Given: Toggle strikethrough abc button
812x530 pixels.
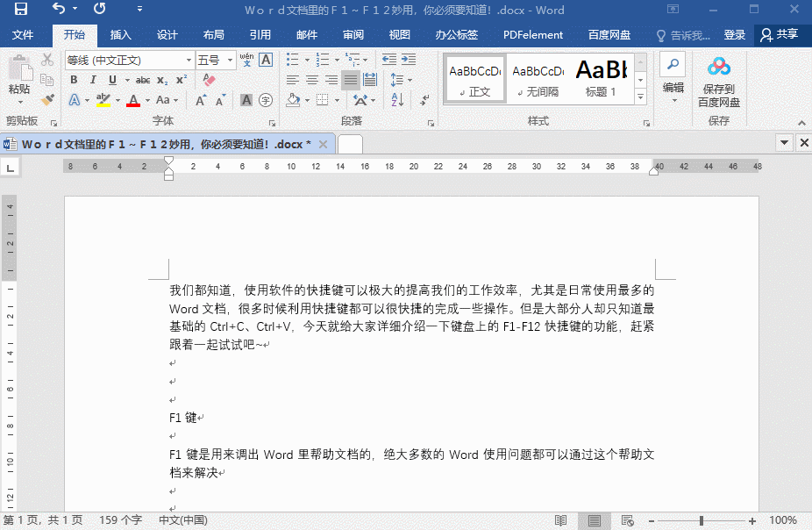Looking at the screenshot, I should 143,80.
